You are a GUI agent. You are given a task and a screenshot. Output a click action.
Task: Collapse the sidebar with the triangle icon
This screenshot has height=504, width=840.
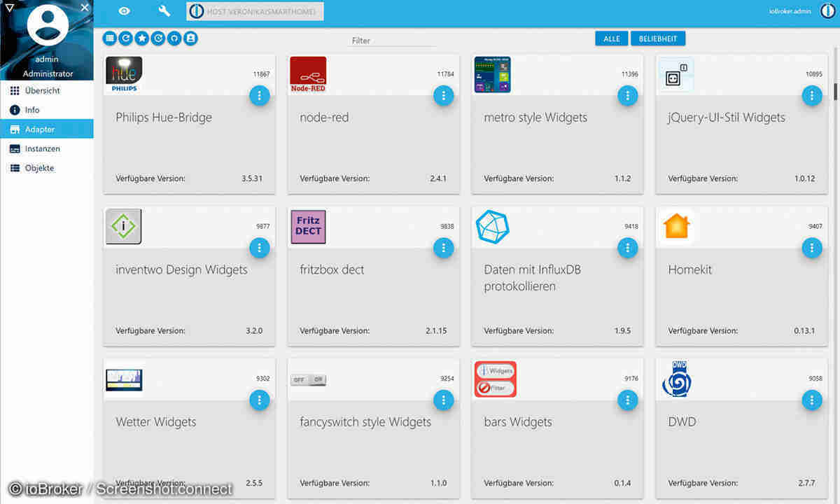coord(9,8)
